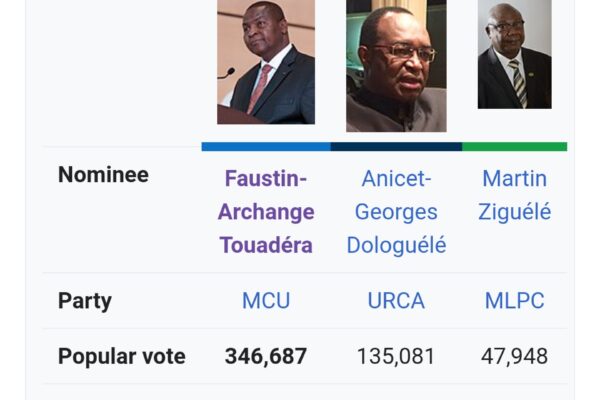
Task: Follow the Martin Ziguélé name link
Action: point(515,195)
